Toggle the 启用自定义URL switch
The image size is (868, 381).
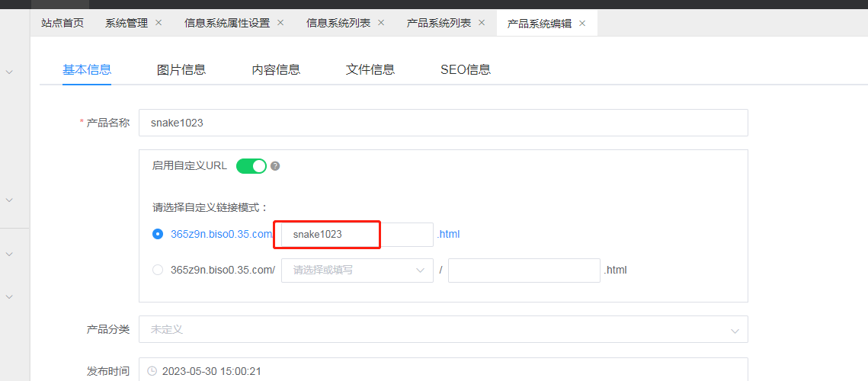(x=251, y=166)
